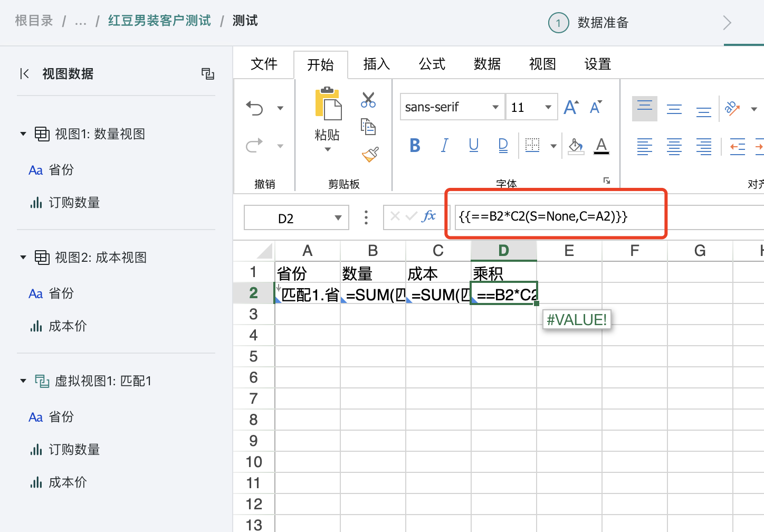Click the redo arrow icon
This screenshot has height=532, width=764.
coord(254,145)
